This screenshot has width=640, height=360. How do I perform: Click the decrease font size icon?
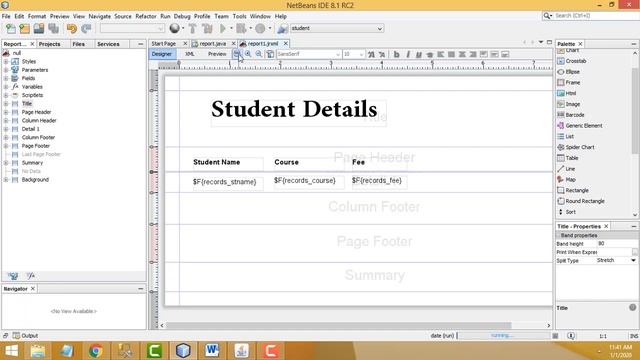382,54
